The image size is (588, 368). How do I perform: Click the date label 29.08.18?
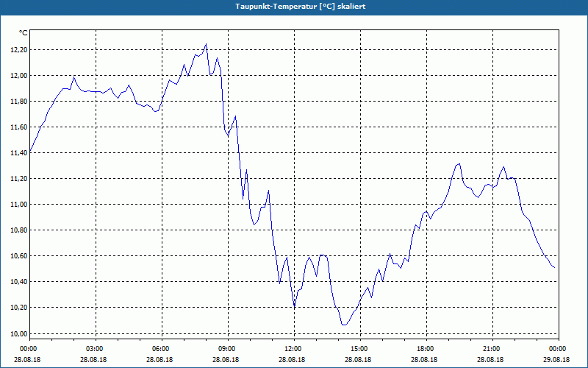pos(556,359)
